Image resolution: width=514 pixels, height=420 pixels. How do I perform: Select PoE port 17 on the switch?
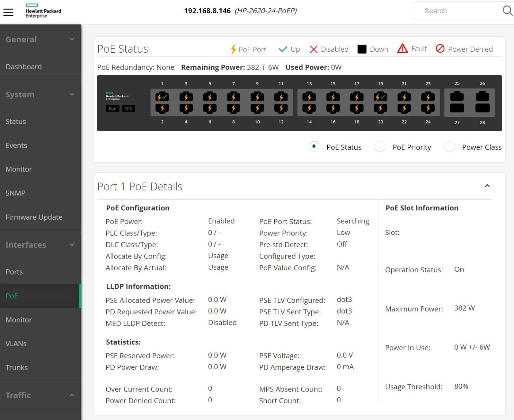coord(357,97)
